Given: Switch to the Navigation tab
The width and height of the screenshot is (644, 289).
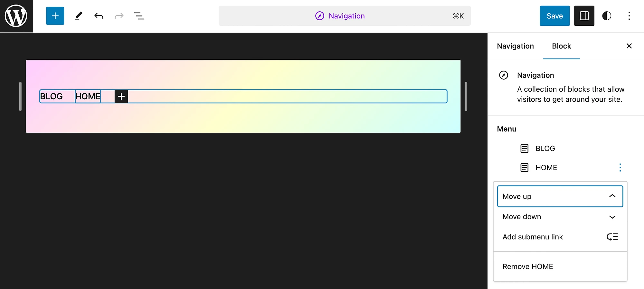Looking at the screenshot, I should pos(515,46).
